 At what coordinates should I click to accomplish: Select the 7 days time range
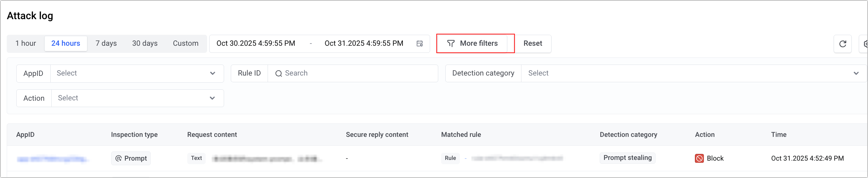(x=106, y=43)
